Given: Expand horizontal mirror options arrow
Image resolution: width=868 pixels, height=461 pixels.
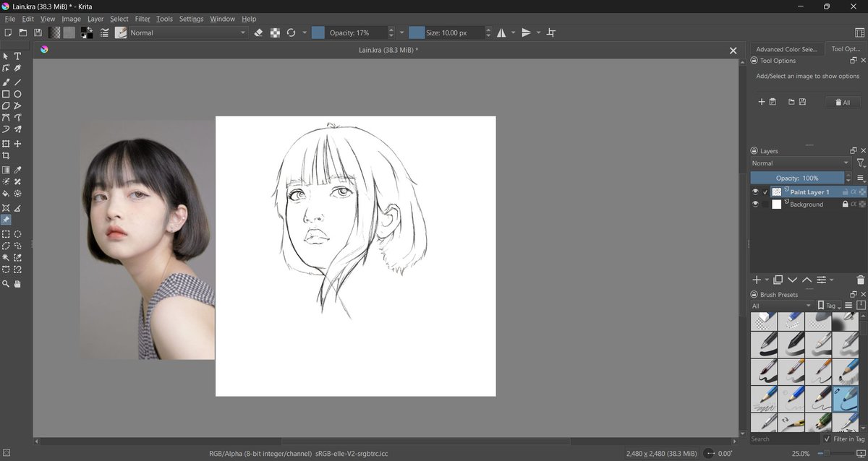Looking at the screenshot, I should tap(513, 33).
